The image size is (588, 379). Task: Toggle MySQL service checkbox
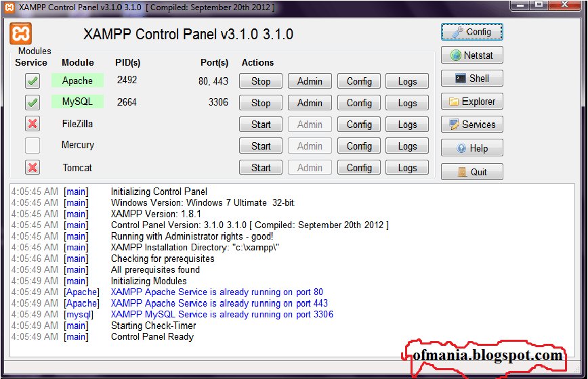pyautogui.click(x=33, y=102)
